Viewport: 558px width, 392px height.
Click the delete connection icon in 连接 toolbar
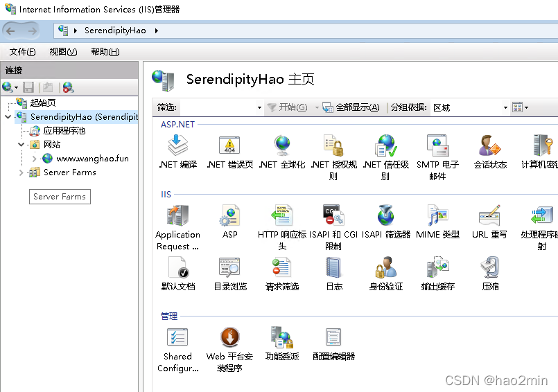click(x=68, y=87)
